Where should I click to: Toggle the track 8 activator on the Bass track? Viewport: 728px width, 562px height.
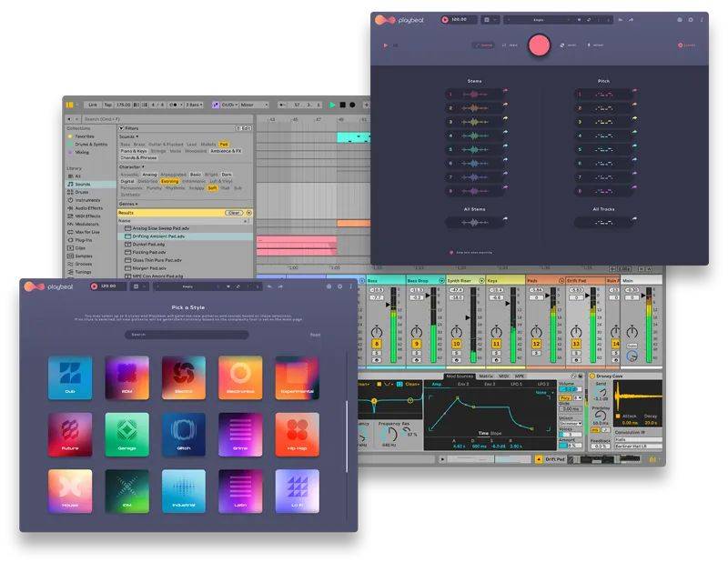pos(377,344)
